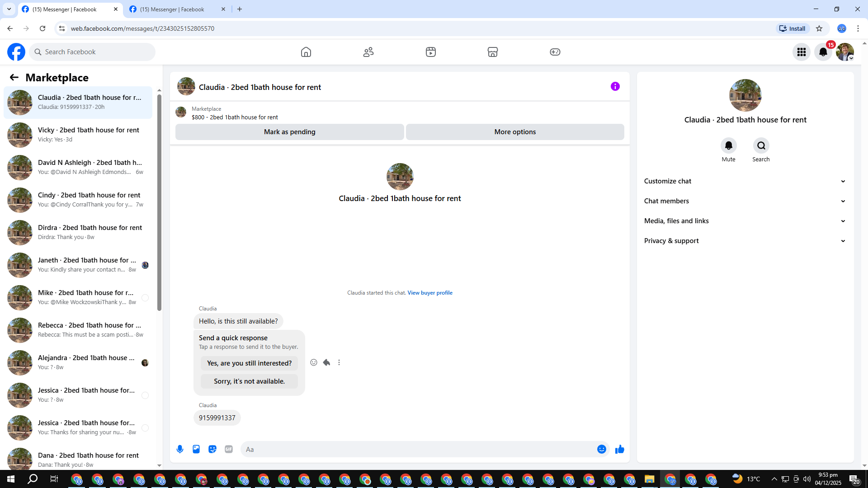Screen dimensions: 868x488
Task: Open the View buyer profile link
Action: tap(429, 293)
